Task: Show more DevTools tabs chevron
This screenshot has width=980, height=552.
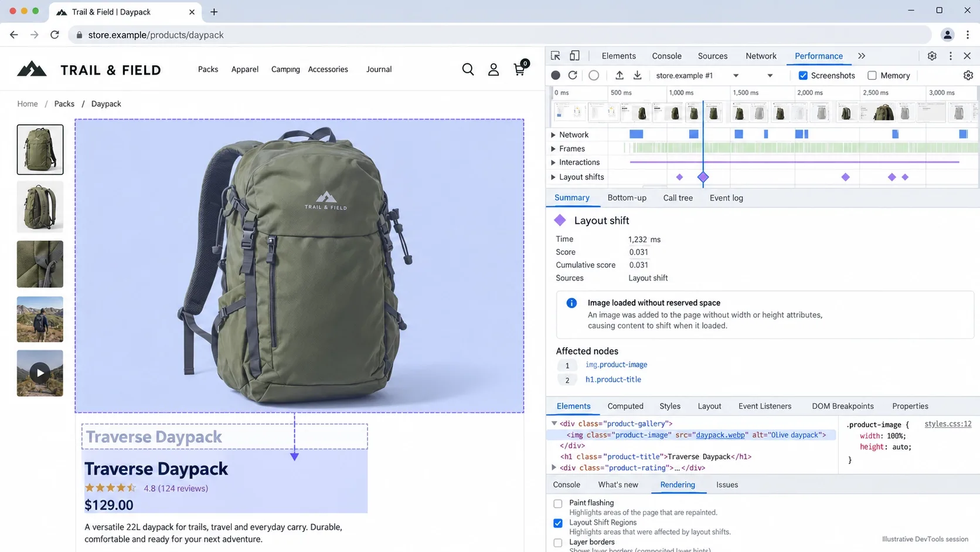Action: pyautogui.click(x=862, y=56)
